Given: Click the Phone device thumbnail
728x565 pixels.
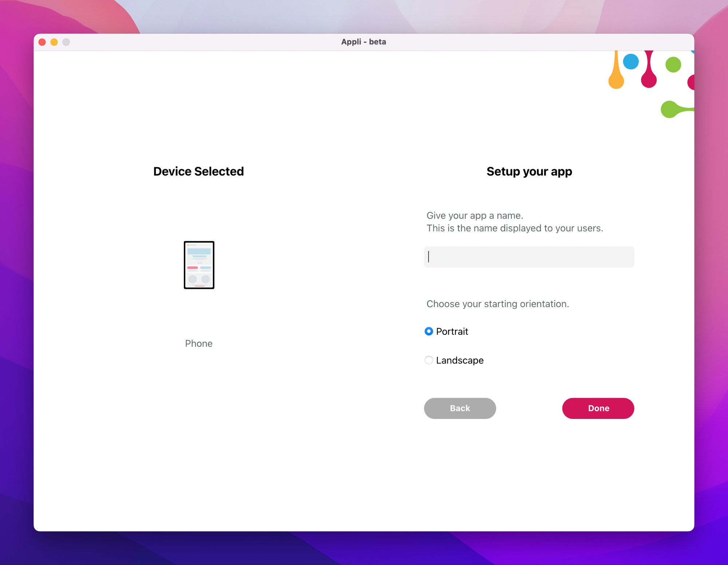Looking at the screenshot, I should [x=199, y=265].
